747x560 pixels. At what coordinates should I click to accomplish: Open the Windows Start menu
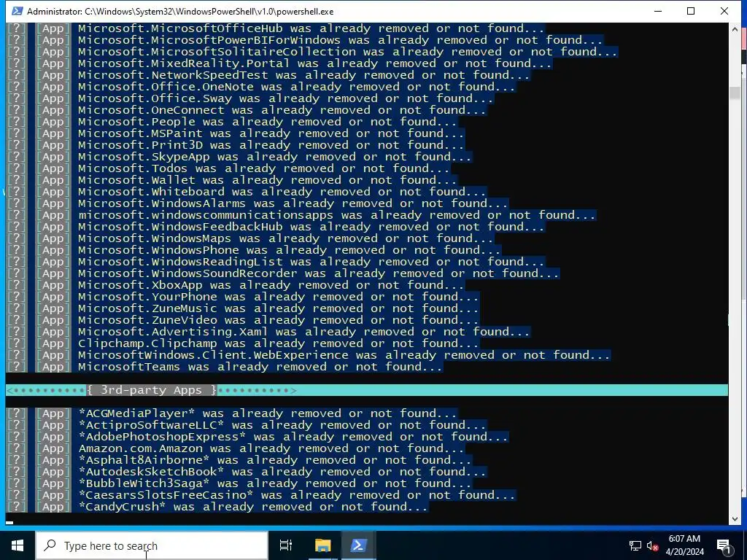coord(18,545)
